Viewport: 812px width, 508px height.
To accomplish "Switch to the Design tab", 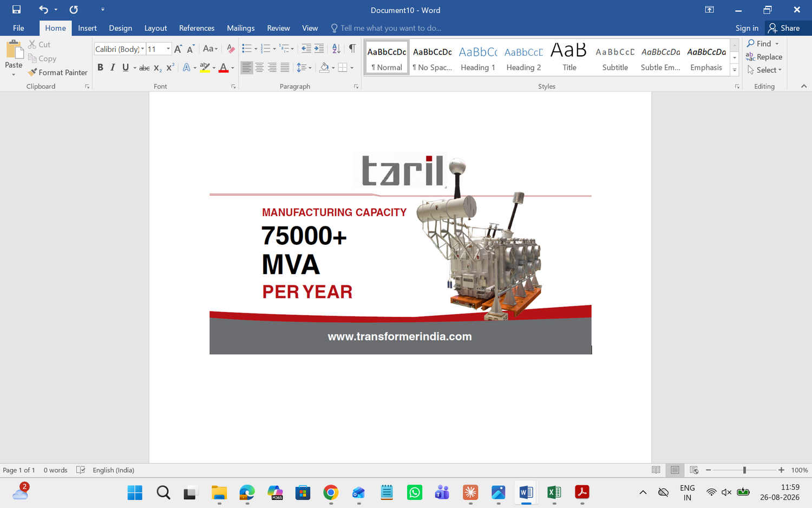I will (x=120, y=28).
